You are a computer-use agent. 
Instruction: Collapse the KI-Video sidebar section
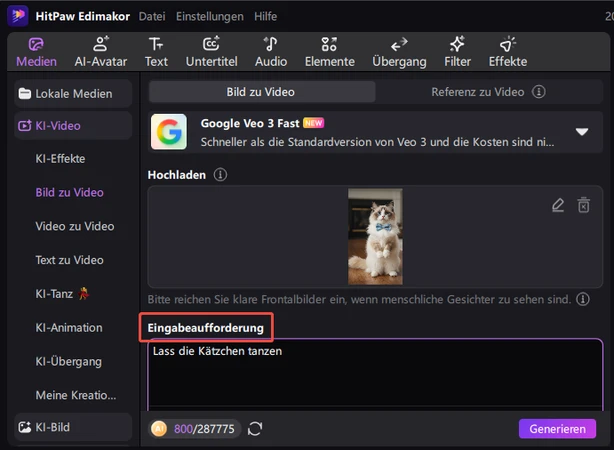73,126
